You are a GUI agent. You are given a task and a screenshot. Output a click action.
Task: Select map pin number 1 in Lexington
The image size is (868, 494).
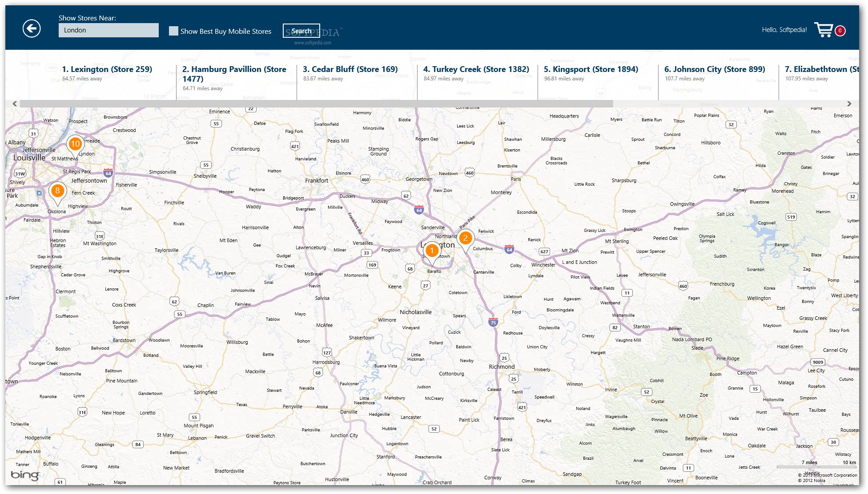coord(431,252)
